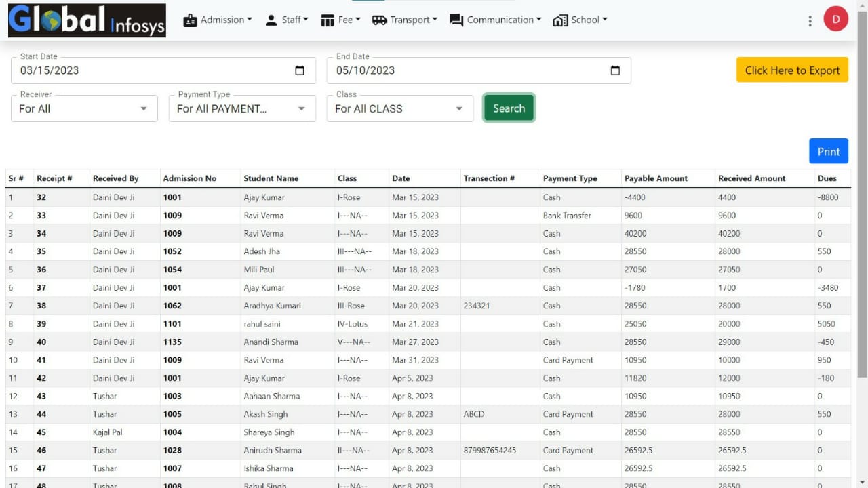This screenshot has height=488, width=868.
Task: Select student name Mili Paul
Action: pos(259,270)
